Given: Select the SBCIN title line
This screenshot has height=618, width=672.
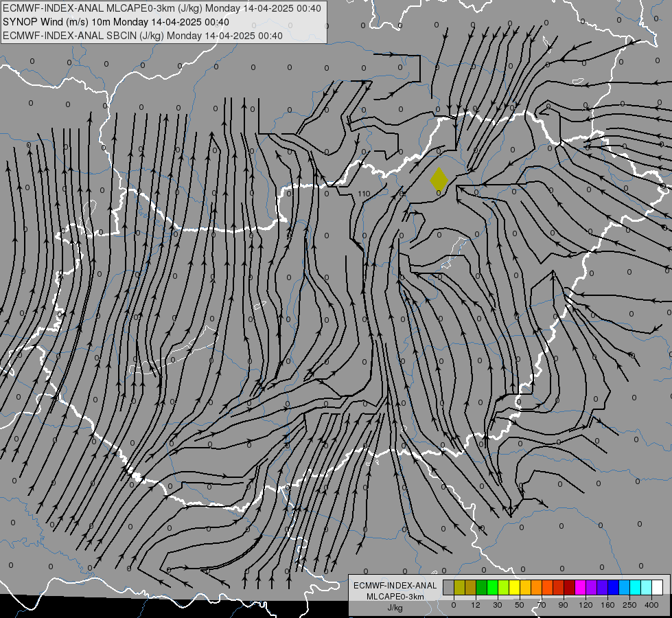Looking at the screenshot, I should click(x=143, y=36).
